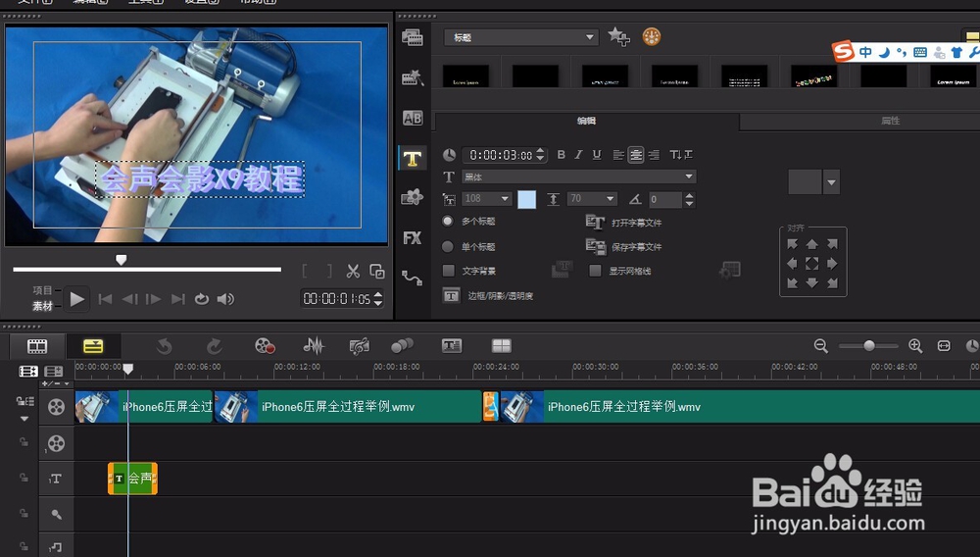Center align title text
The image size is (980, 557).
tap(636, 155)
